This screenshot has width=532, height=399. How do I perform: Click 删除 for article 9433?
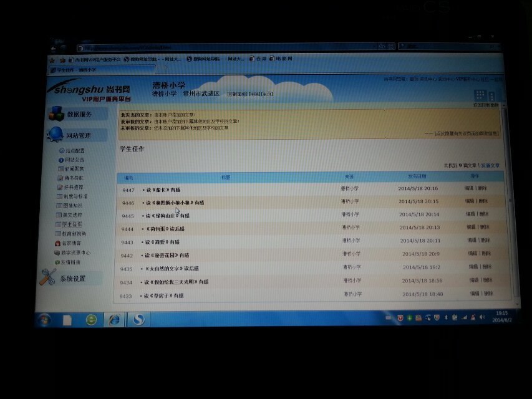click(489, 293)
